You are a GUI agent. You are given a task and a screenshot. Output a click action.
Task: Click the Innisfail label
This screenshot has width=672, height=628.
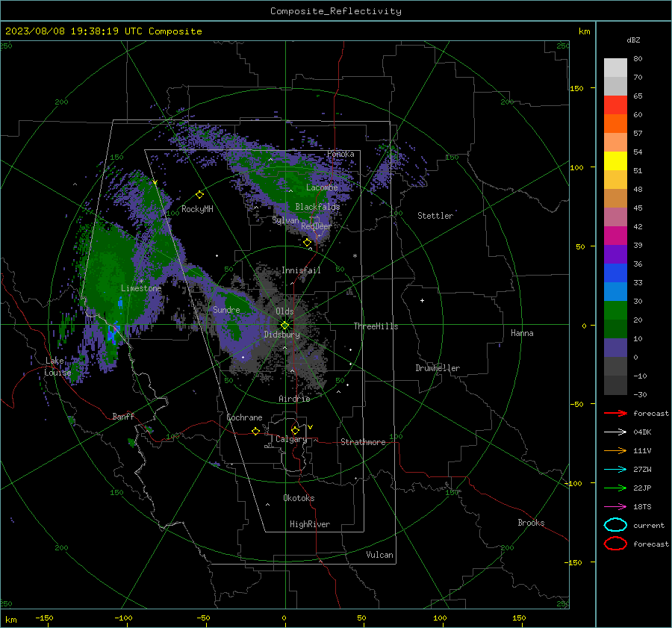coord(301,270)
